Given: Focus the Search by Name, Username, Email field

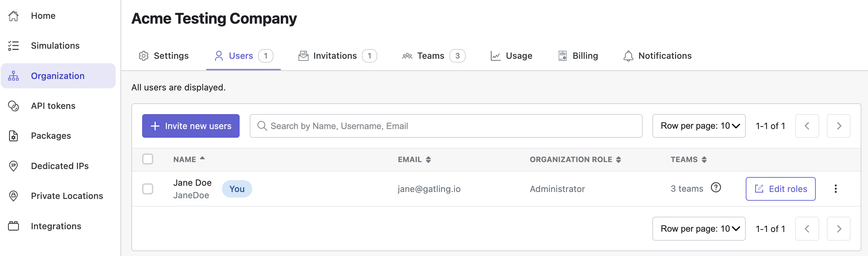Looking at the screenshot, I should click(x=446, y=126).
